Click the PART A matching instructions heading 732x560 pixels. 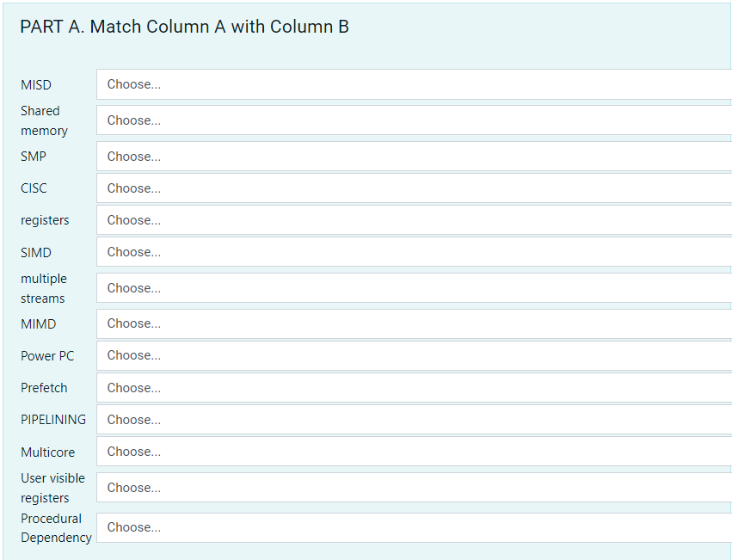pyautogui.click(x=183, y=27)
